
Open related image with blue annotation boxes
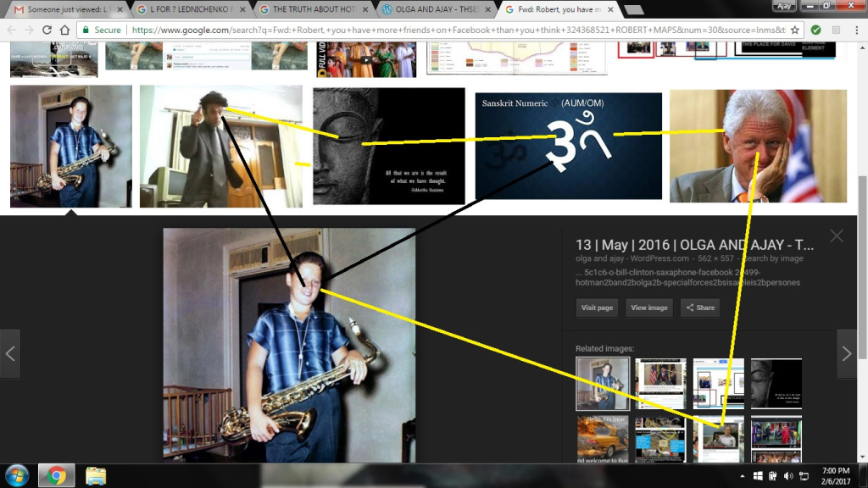tap(660, 439)
